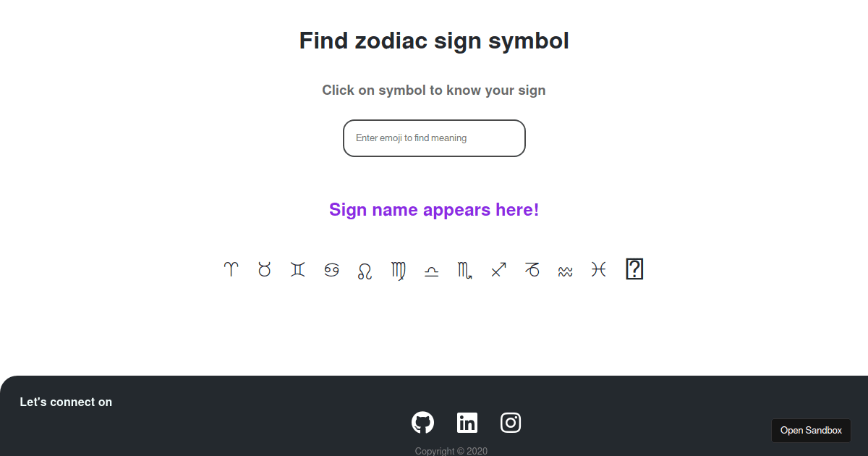Open the LinkedIn profile link
The width and height of the screenshot is (868, 456).
click(x=467, y=423)
